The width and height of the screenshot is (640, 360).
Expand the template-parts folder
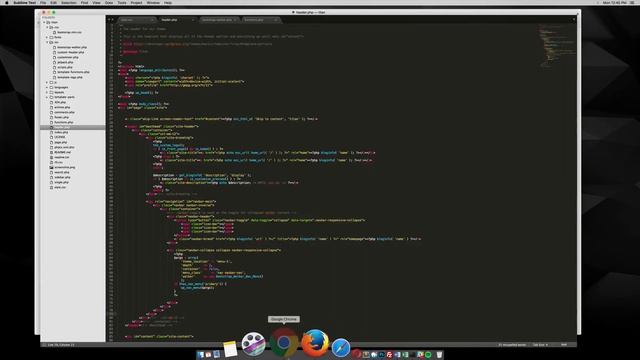click(x=47, y=97)
